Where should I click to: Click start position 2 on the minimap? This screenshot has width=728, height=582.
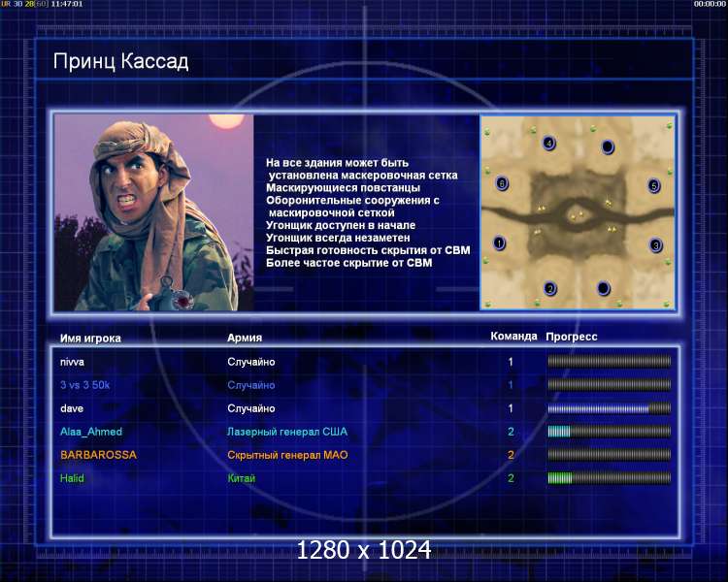[x=549, y=289]
